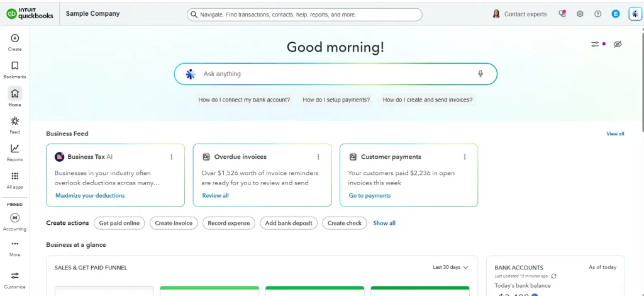
Task: Click the Intuit Assist sparkle in Ask box
Action: [190, 74]
